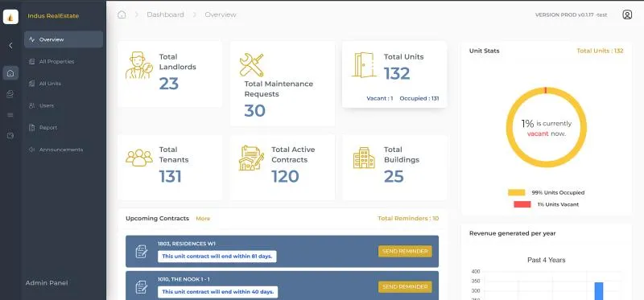
Task: Open the Overview menu item
Action: [64, 39]
